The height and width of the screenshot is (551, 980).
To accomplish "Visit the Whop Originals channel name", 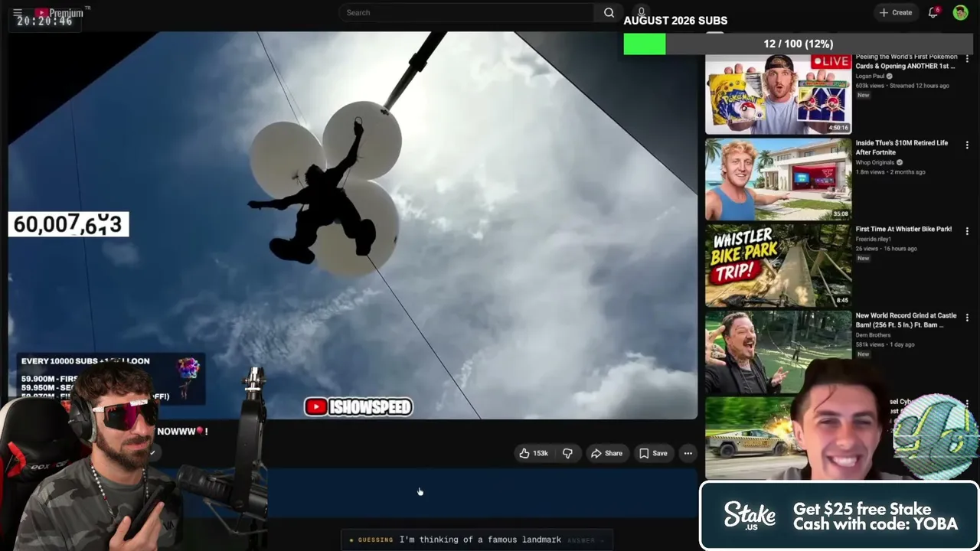I will 875,162.
